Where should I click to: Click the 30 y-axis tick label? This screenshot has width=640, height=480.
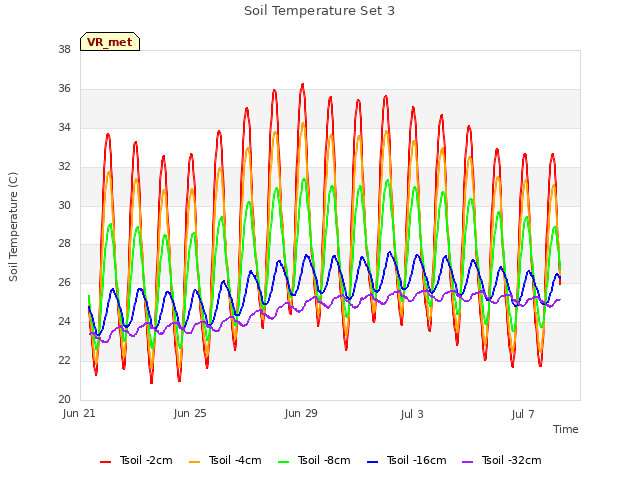pos(64,205)
